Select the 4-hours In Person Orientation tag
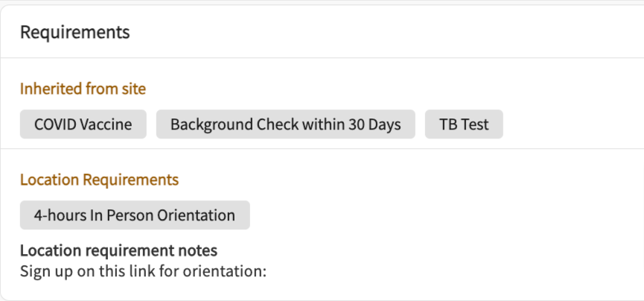Viewport: 644px width, 301px height. pos(134,215)
